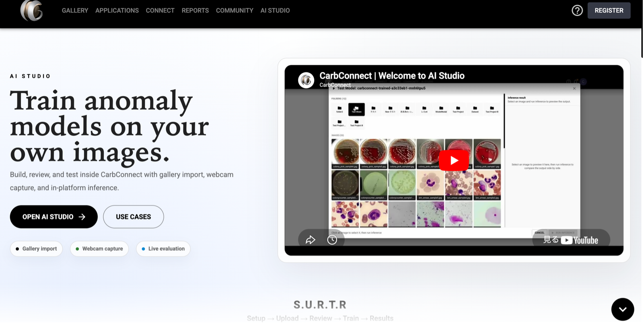Select the Gallery import chip
The width and height of the screenshot is (644, 324).
click(x=36, y=249)
